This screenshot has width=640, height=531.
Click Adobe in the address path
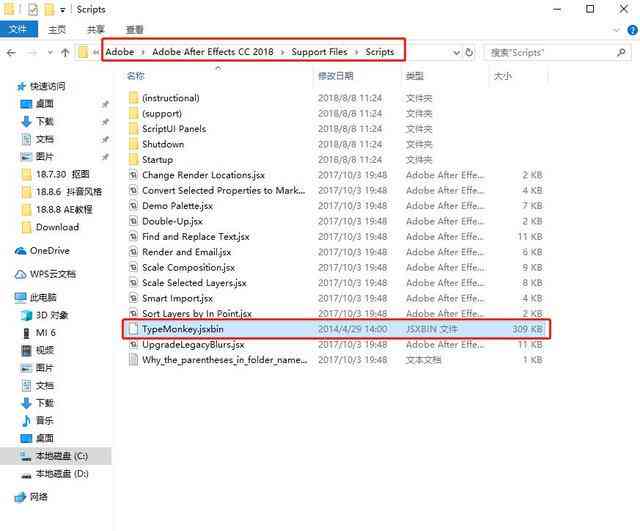pyautogui.click(x=120, y=52)
